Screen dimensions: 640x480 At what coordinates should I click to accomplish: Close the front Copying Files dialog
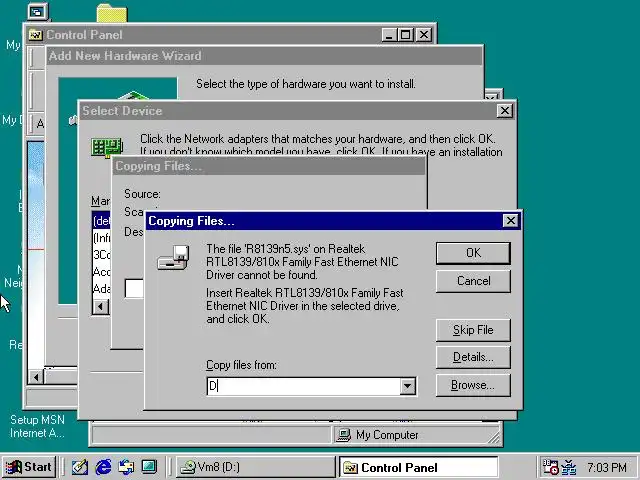pos(511,221)
